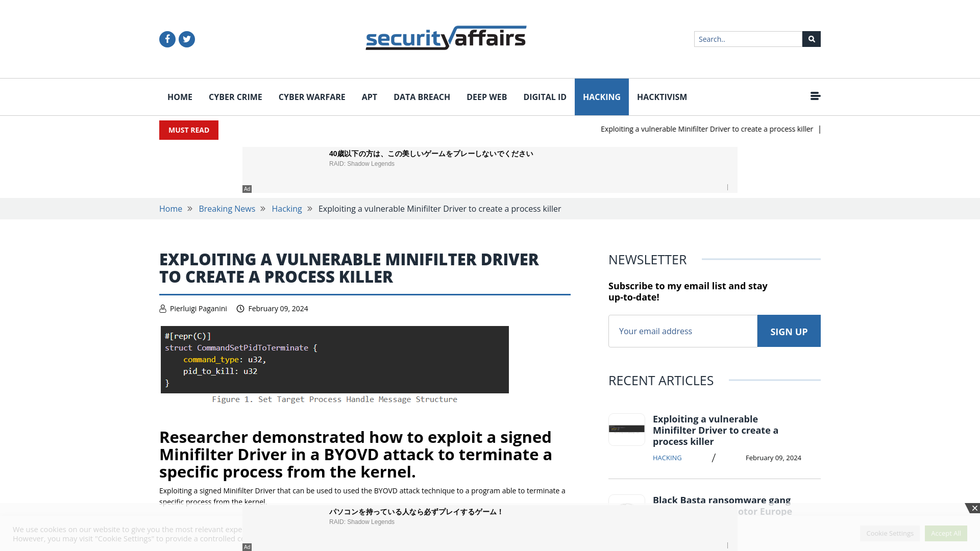The width and height of the screenshot is (980, 551).
Task: Click the Twitter icon
Action: [x=186, y=39]
